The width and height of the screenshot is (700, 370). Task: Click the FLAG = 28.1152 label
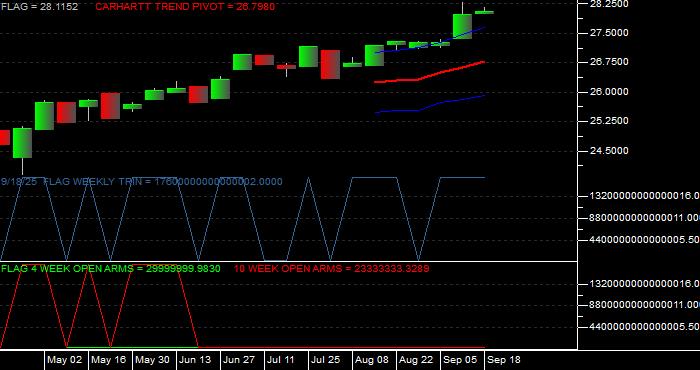(x=39, y=7)
